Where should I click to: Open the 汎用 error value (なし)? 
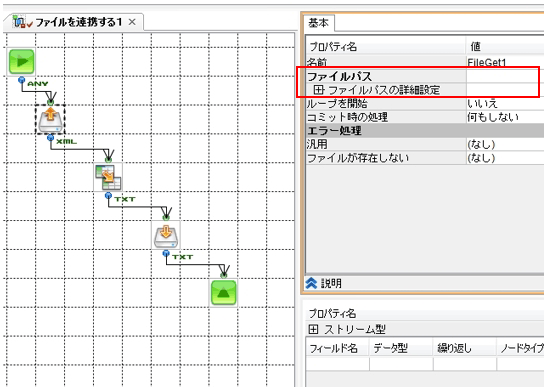[481, 144]
